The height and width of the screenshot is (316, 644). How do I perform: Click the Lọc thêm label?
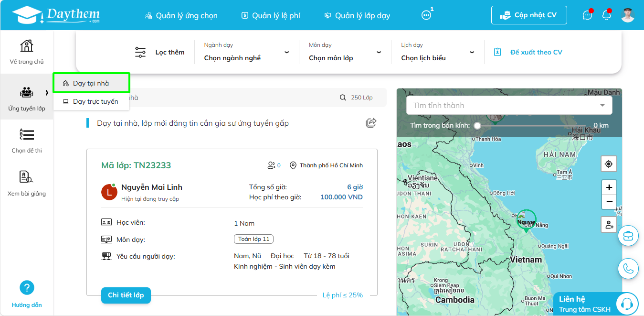[x=170, y=52]
